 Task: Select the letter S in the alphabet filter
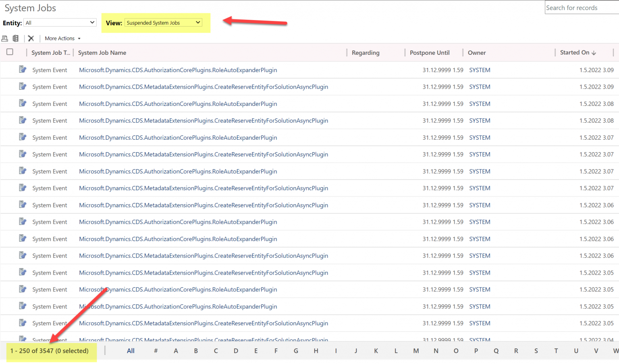coord(536,351)
